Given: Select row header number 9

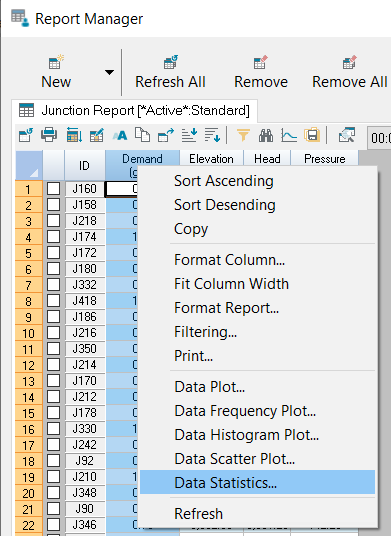Looking at the screenshot, I should 29,317.
